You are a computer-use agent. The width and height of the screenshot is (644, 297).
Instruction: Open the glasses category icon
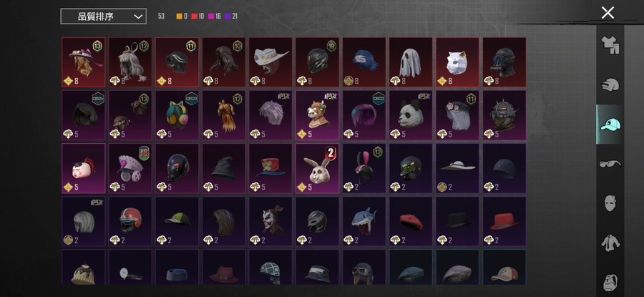coord(610,163)
